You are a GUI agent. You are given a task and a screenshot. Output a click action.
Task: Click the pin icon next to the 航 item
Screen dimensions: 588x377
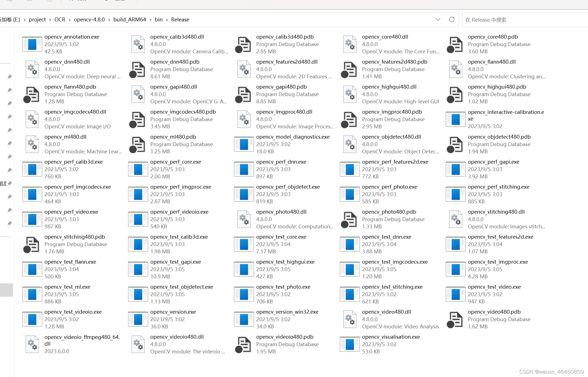[x=10, y=183]
